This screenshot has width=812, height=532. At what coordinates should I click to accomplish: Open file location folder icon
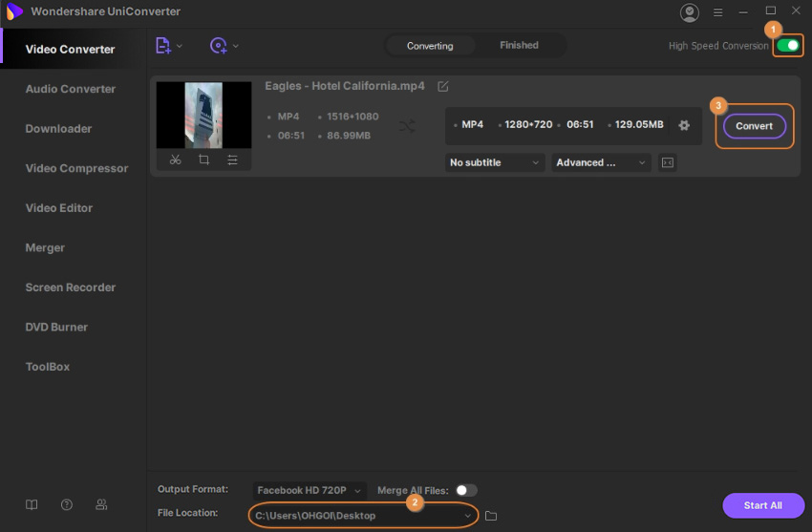pos(491,516)
